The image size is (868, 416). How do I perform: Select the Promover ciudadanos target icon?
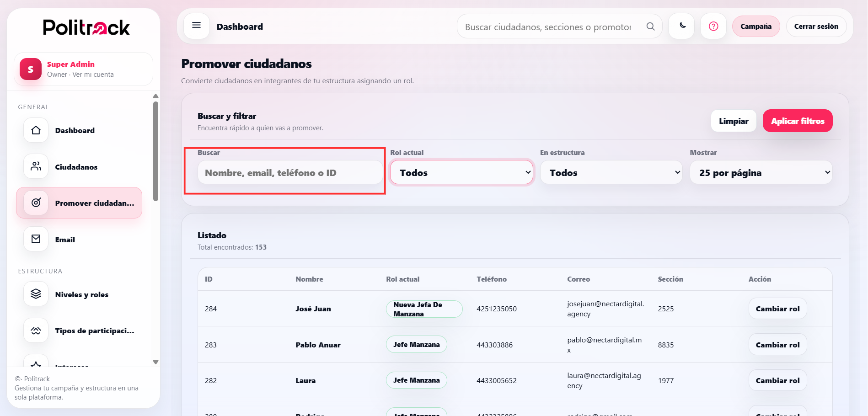36,203
